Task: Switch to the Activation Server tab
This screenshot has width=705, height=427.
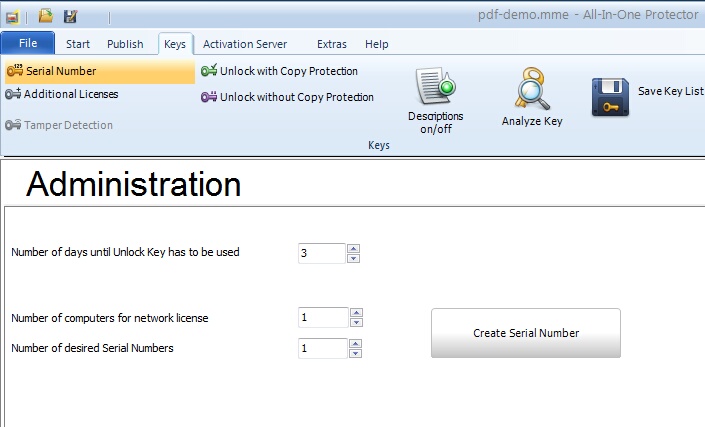Action: tap(245, 44)
